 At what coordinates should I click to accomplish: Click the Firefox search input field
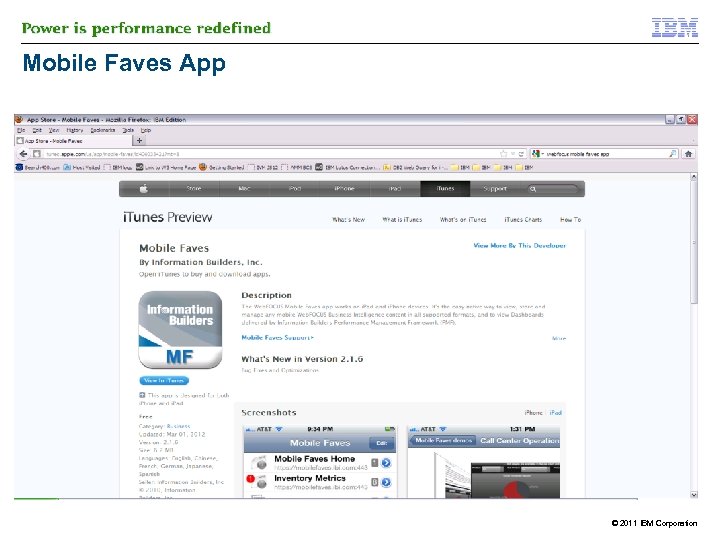606,154
